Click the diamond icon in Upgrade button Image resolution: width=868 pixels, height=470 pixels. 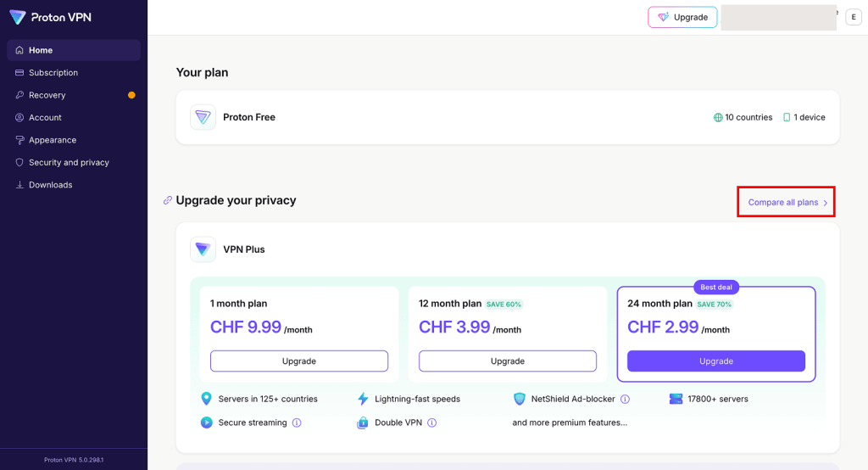pyautogui.click(x=663, y=17)
